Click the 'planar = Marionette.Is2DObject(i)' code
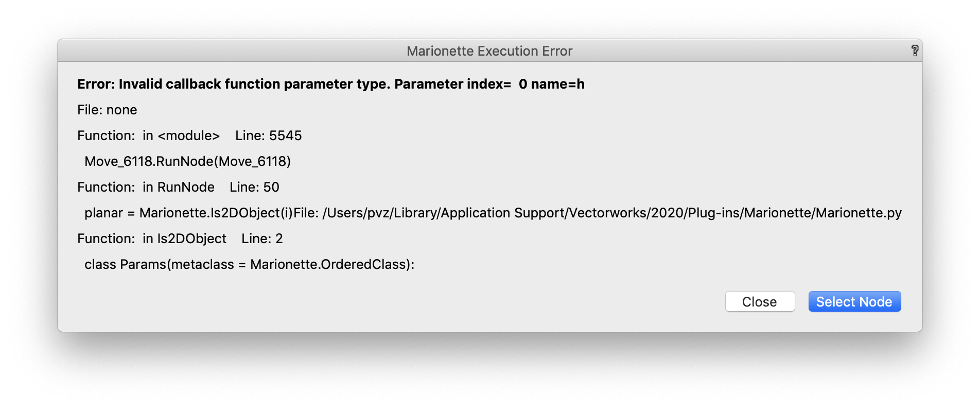This screenshot has width=980, height=408. [188, 213]
